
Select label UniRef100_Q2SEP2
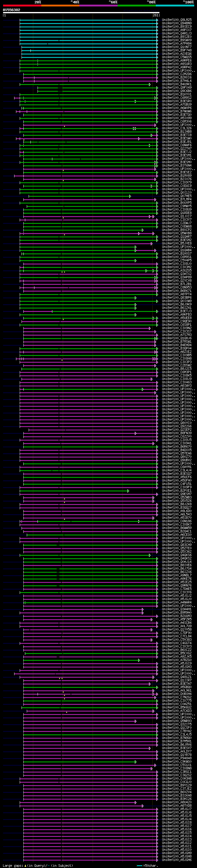[177, 430]
